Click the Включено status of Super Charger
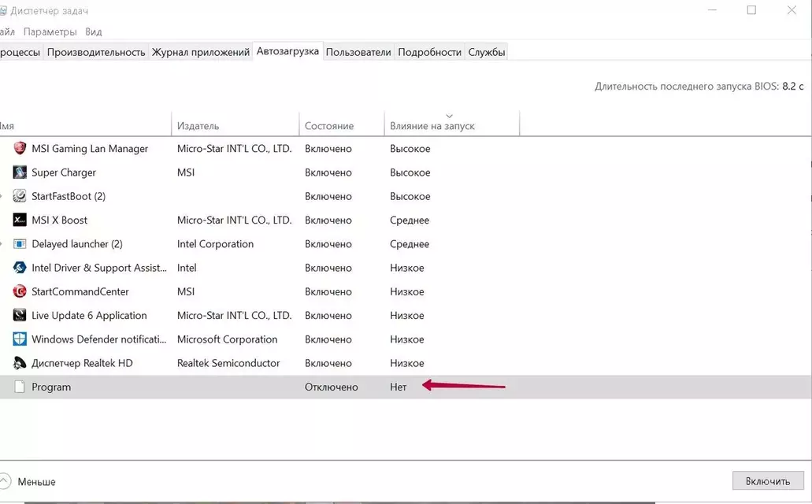Image resolution: width=812 pixels, height=504 pixels. pyautogui.click(x=328, y=172)
